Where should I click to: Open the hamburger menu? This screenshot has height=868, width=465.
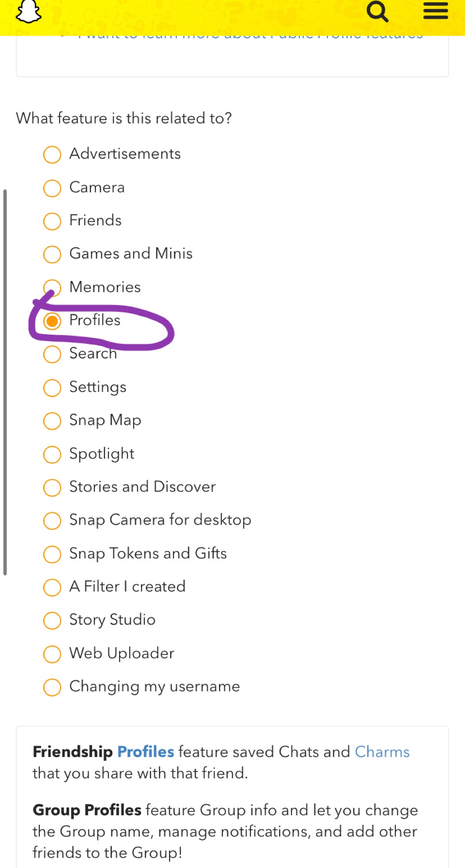[435, 10]
